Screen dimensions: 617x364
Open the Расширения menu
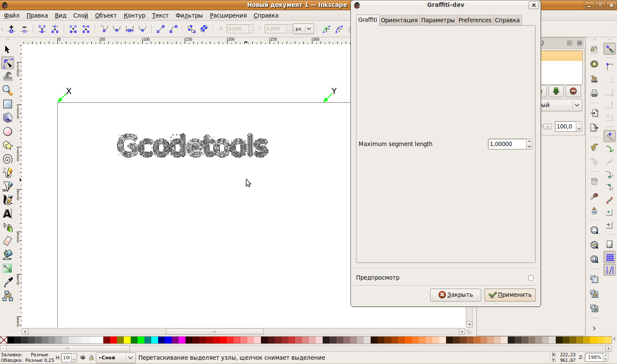[228, 15]
